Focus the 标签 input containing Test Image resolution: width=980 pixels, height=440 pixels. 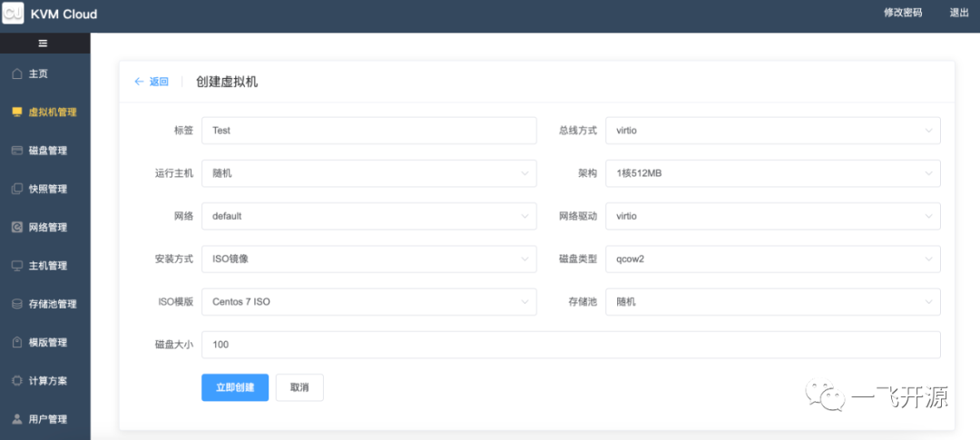click(x=368, y=131)
